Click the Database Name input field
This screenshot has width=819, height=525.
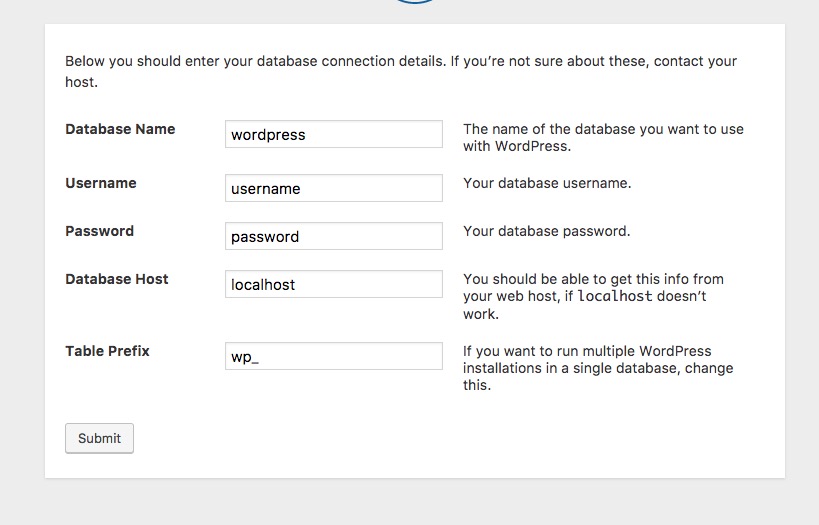coord(333,135)
